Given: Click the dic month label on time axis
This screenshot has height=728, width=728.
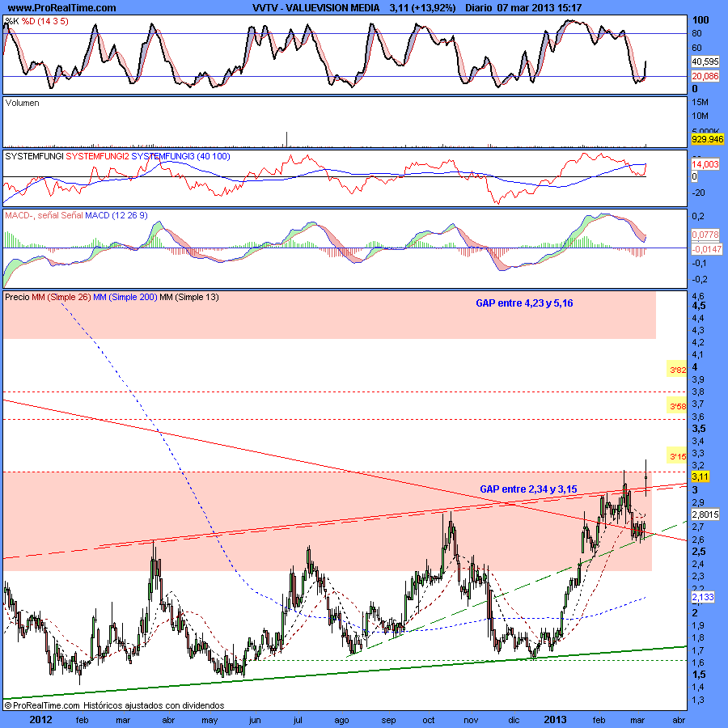Looking at the screenshot, I should pyautogui.click(x=514, y=721).
